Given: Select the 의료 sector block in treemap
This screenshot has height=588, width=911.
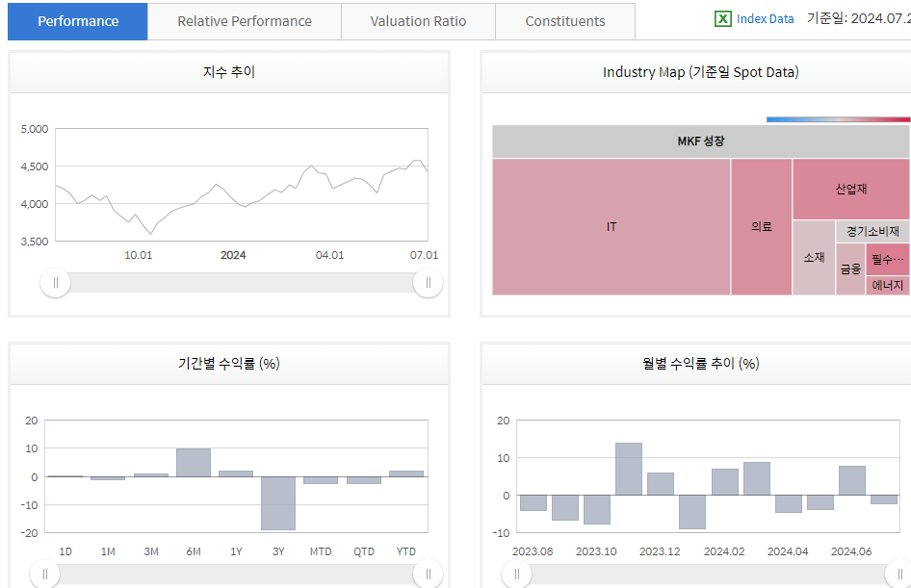Looking at the screenshot, I should click(761, 227).
